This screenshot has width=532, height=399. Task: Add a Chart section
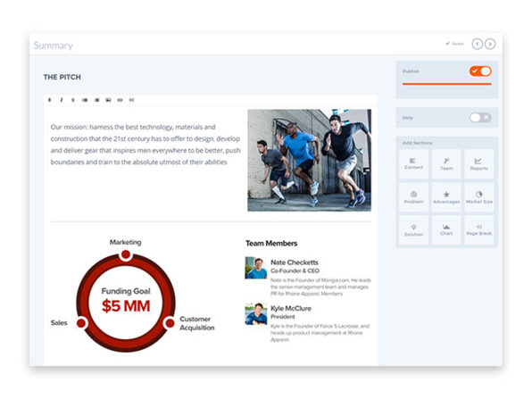pos(446,229)
